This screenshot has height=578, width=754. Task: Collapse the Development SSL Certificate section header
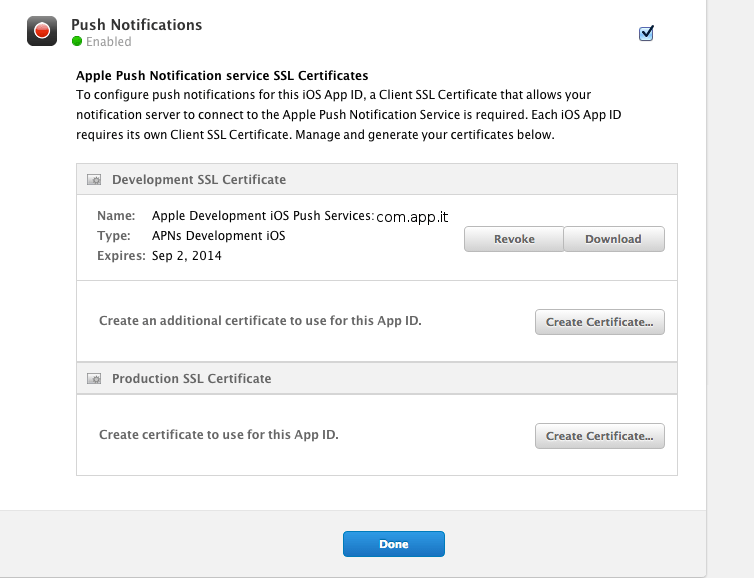pyautogui.click(x=198, y=180)
